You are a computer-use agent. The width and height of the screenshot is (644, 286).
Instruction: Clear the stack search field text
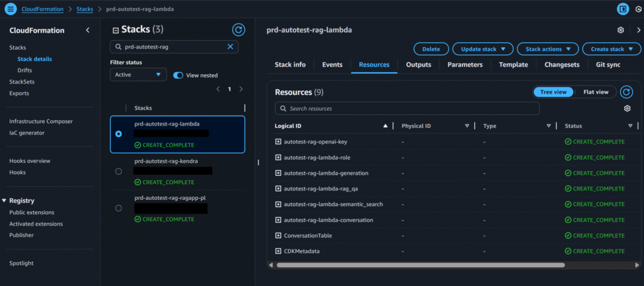(230, 47)
